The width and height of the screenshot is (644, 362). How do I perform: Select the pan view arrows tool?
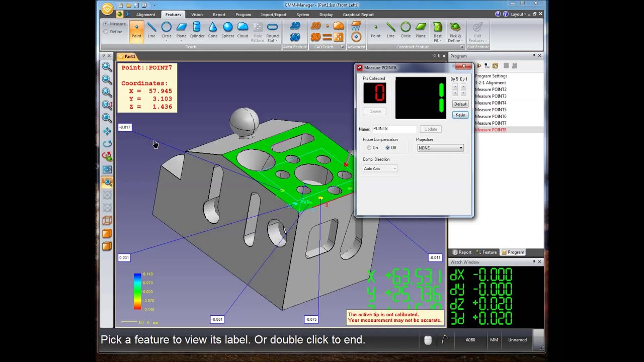107,131
